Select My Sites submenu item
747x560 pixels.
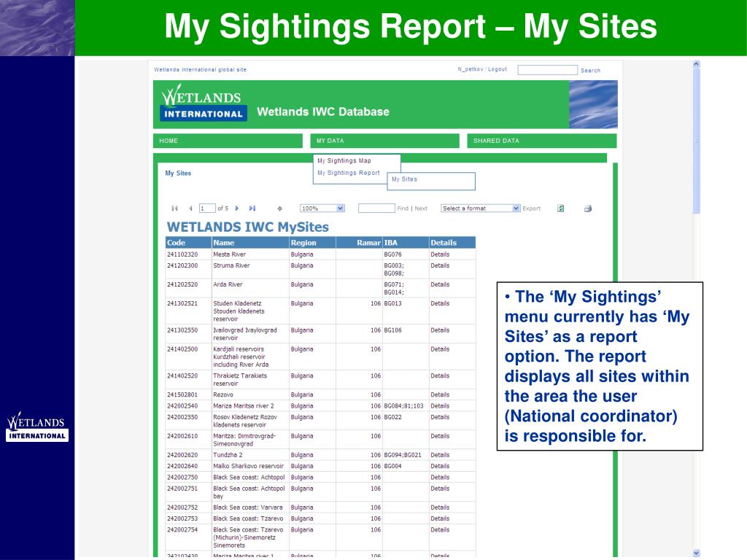click(x=404, y=179)
